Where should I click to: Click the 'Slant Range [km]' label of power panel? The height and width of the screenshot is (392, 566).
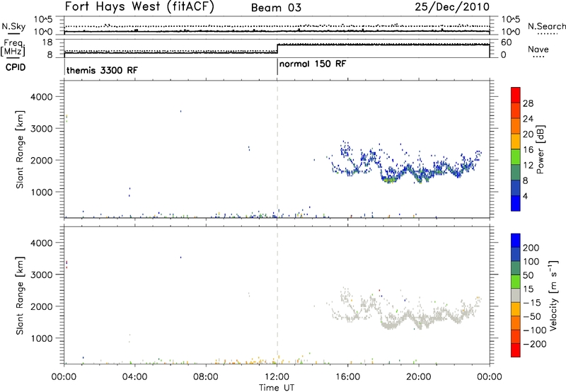click(x=20, y=149)
